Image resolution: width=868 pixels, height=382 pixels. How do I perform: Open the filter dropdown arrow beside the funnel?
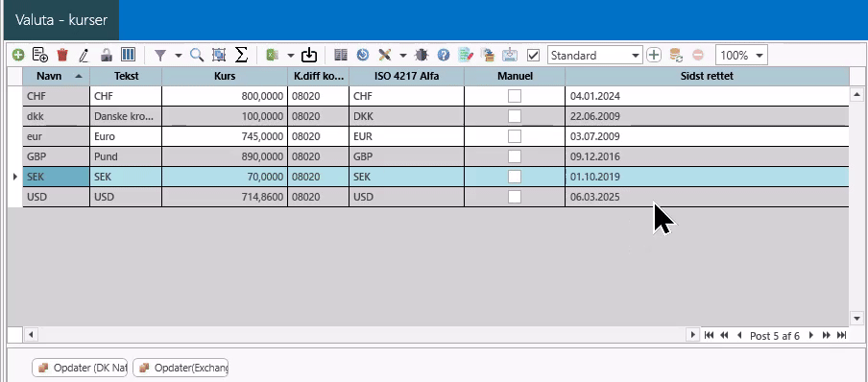click(x=179, y=55)
